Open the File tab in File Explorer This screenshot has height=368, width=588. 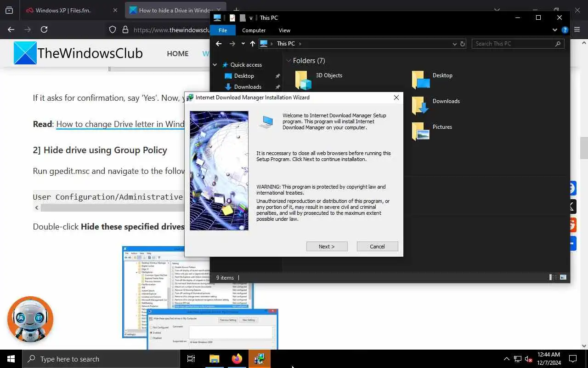(x=223, y=30)
